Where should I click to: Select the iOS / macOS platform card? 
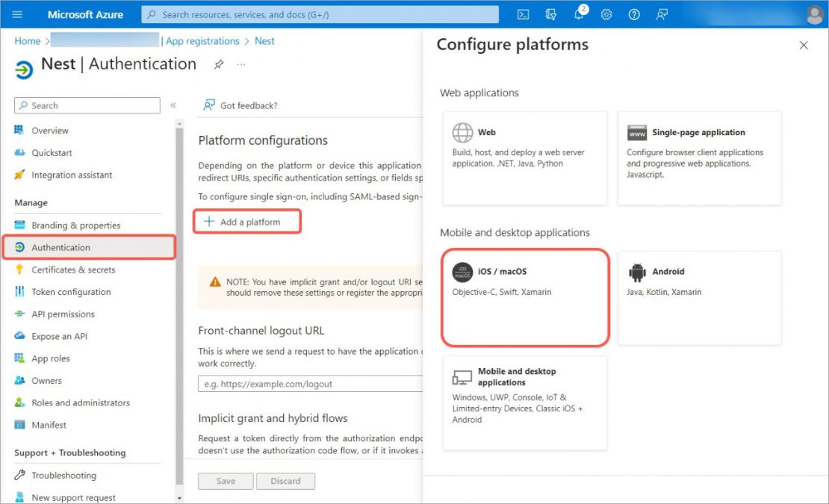525,298
